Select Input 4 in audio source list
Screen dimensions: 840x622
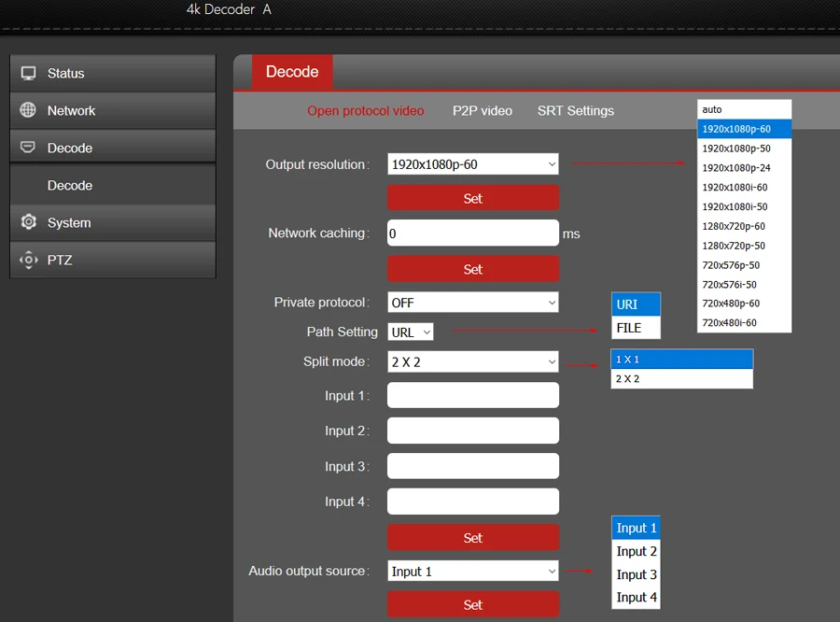click(636, 598)
